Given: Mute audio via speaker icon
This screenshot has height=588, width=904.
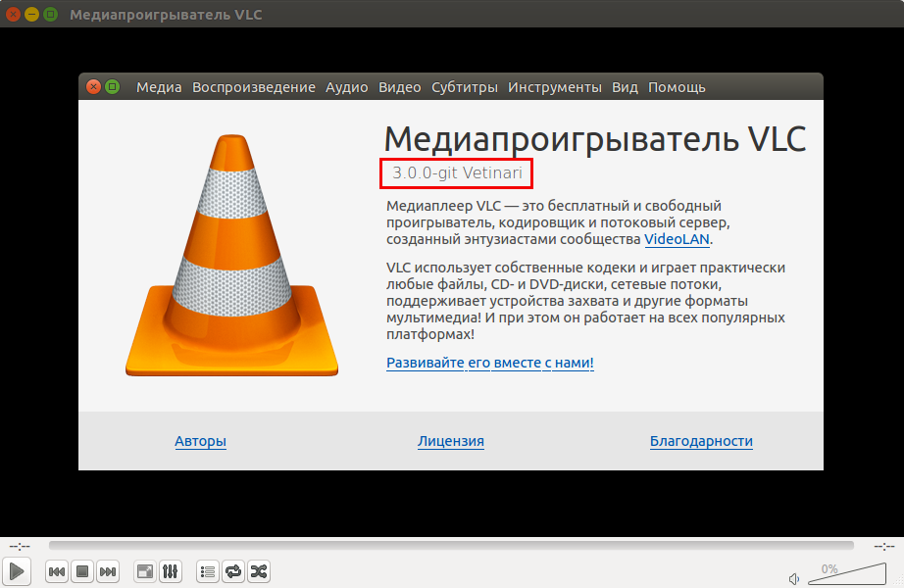Looking at the screenshot, I should pos(794,578).
